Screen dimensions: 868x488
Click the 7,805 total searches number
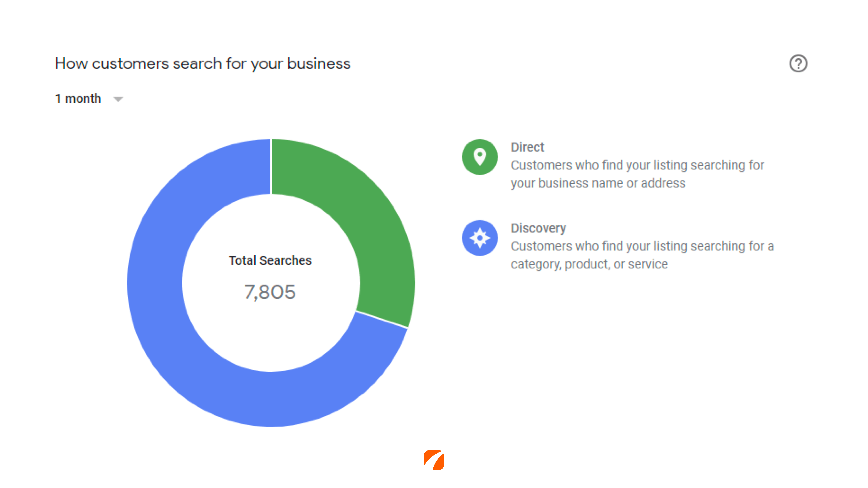[270, 292]
